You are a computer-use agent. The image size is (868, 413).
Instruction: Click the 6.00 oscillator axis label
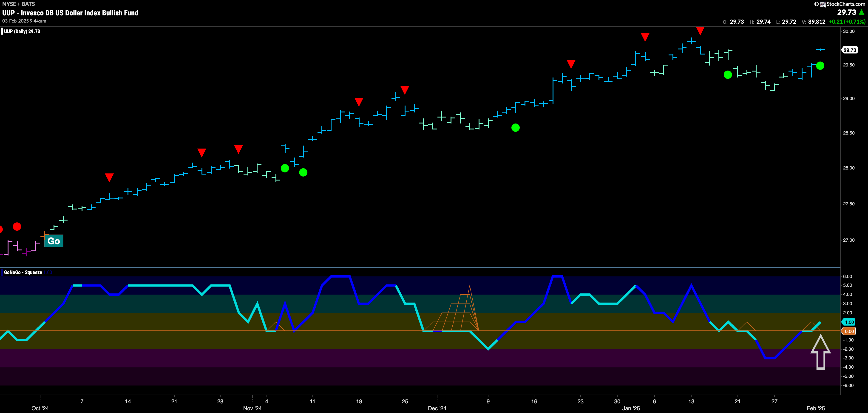[x=848, y=276]
